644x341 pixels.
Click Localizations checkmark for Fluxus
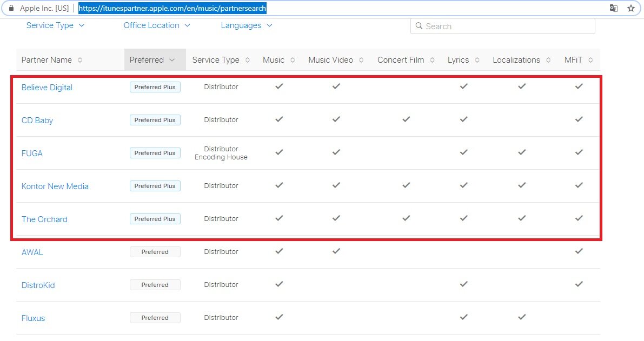click(x=522, y=317)
